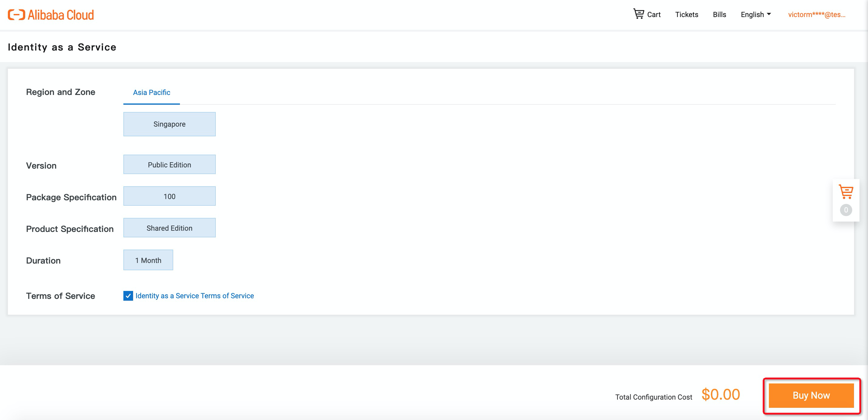
Task: Click the Cart text label in header
Action: 654,15
